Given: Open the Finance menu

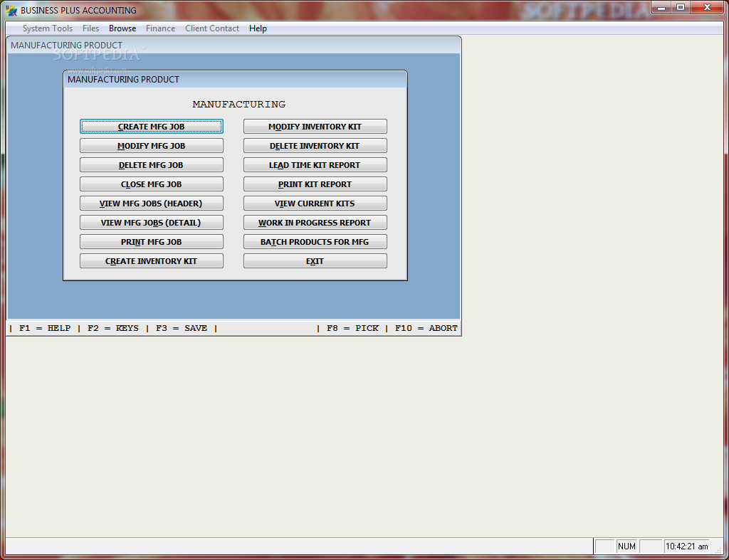Looking at the screenshot, I should click(x=160, y=28).
